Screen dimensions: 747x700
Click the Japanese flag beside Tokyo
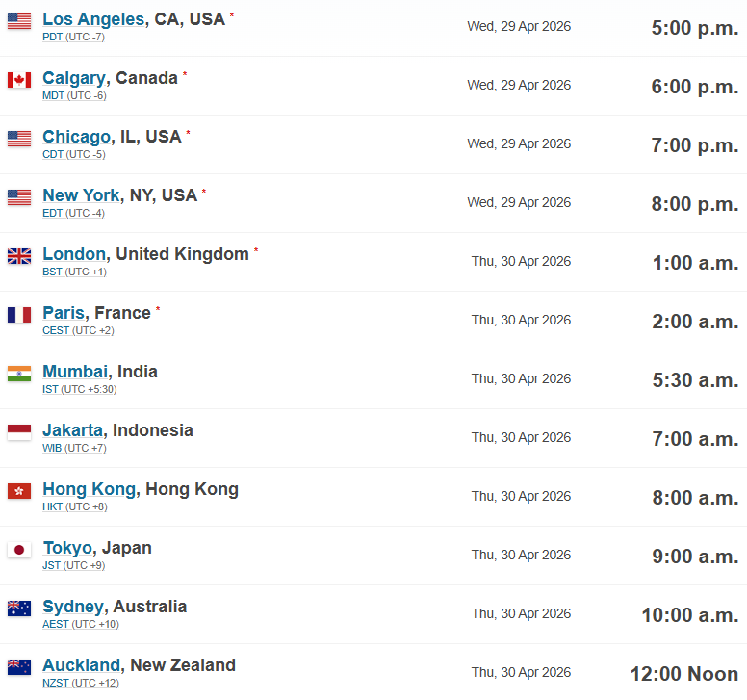pyautogui.click(x=19, y=550)
